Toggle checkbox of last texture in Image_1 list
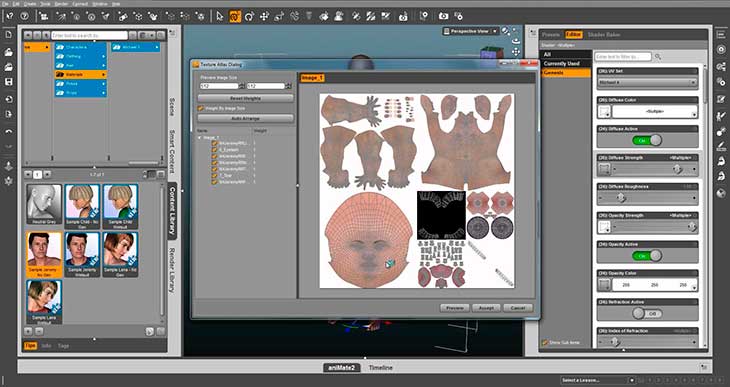Screen dimensions: 730x387 point(215,182)
